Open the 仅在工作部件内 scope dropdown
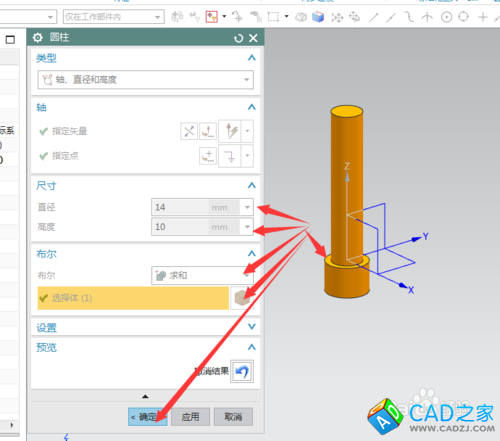The width and height of the screenshot is (500, 441). (x=114, y=17)
